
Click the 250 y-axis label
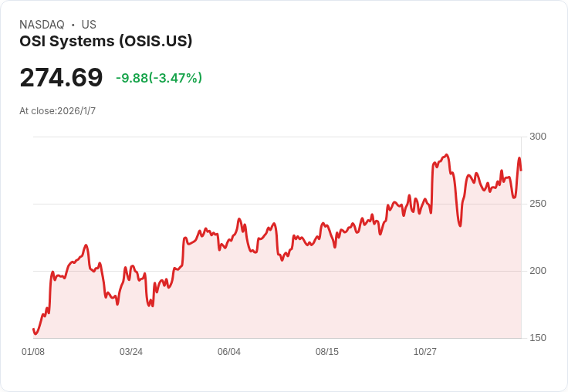538,204
